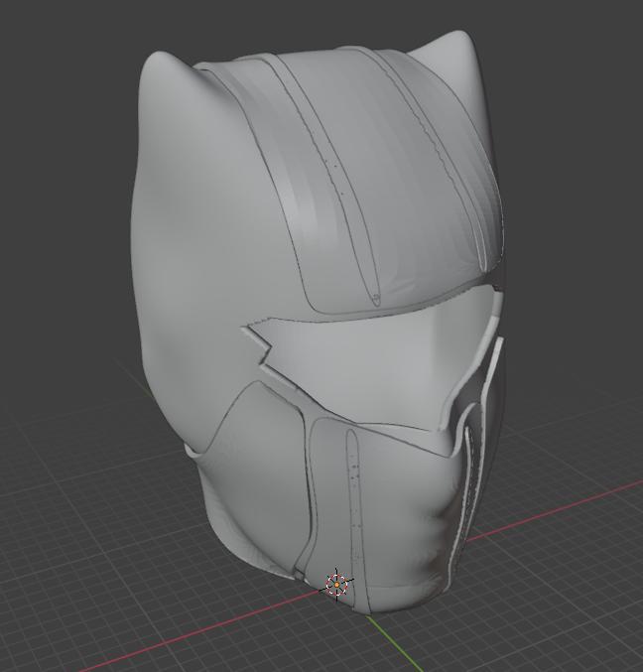Click the red-white 3D cursor at the helmet base
This screenshot has height=672, width=643.
(336, 584)
